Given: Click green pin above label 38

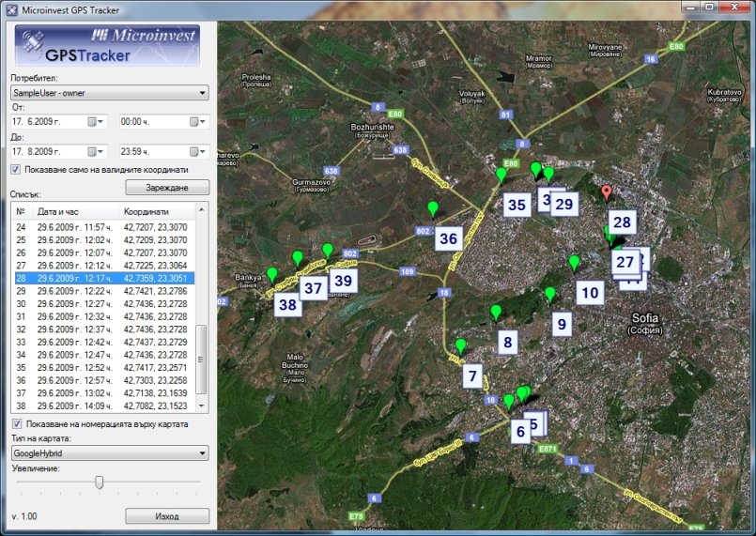Looking at the screenshot, I should 272,276.
